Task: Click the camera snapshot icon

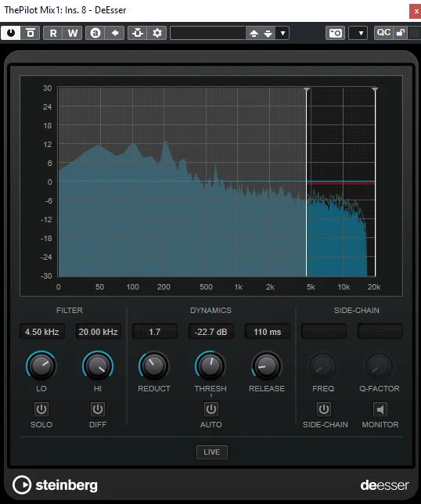Action: pyautogui.click(x=336, y=33)
